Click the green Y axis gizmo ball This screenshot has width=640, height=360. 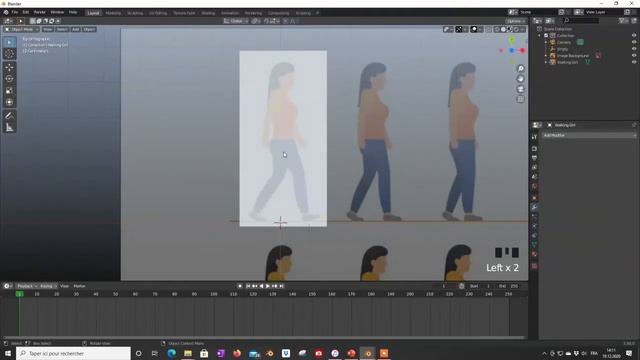pos(512,40)
